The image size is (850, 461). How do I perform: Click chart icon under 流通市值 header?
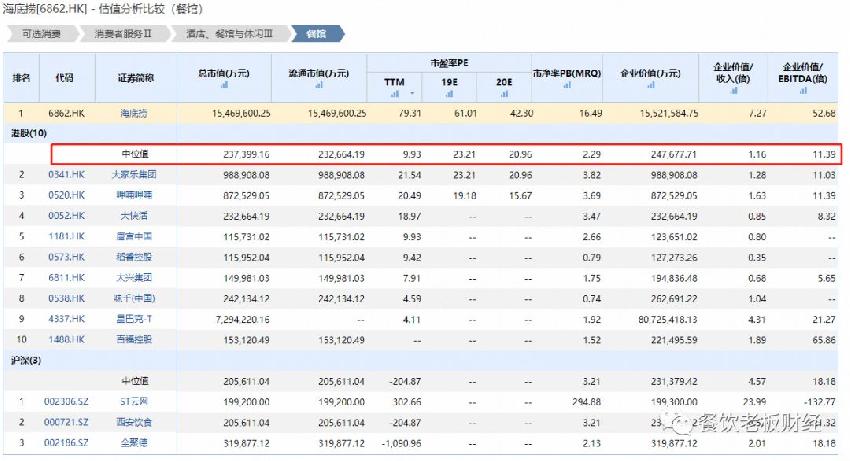coord(319,85)
